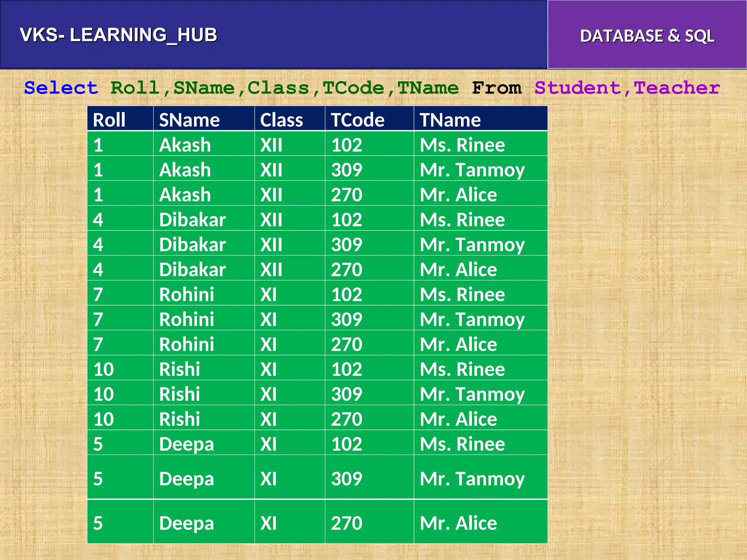747x560 pixels.
Task: Click Mr. Alice in the Rohini row
Action: [x=458, y=345]
